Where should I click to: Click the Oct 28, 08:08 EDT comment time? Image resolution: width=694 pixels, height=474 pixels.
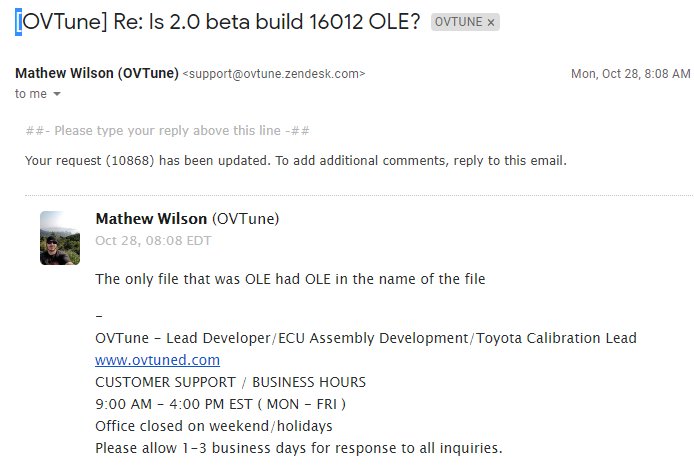(153, 240)
